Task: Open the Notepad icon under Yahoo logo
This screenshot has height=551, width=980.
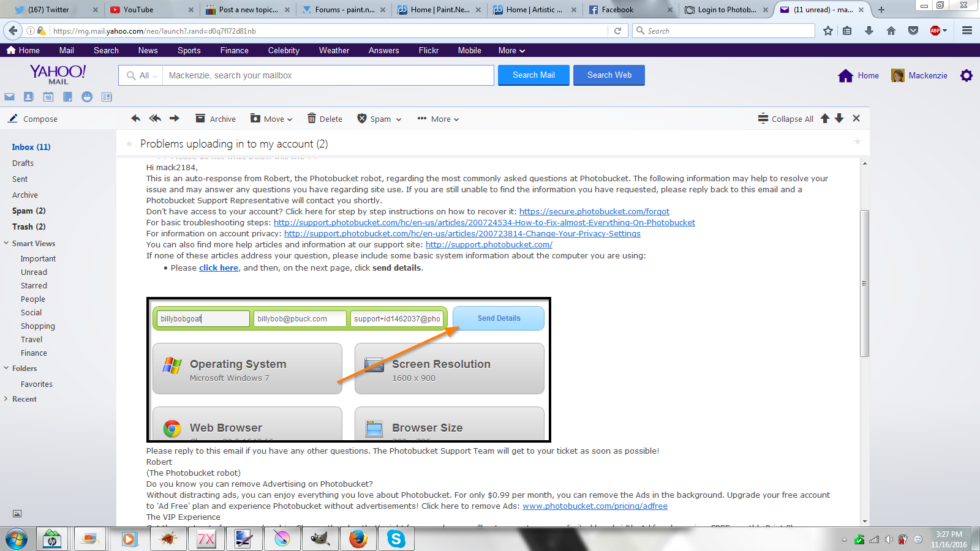Action: [67, 97]
